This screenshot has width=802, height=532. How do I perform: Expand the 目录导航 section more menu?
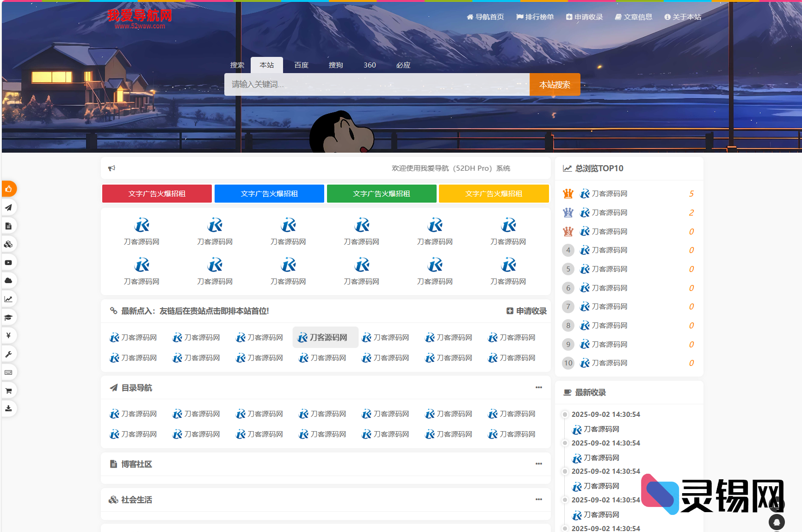coord(538,388)
